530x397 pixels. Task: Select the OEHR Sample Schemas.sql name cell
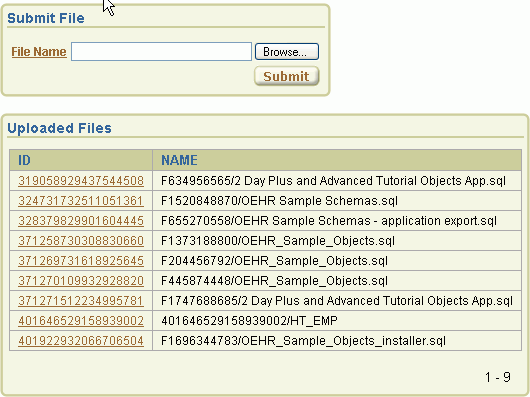pyautogui.click(x=337, y=201)
